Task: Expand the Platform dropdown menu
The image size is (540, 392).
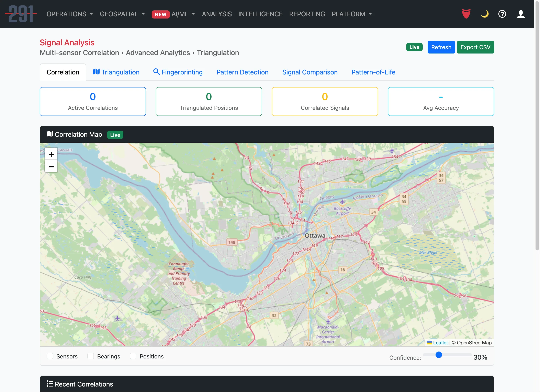Action: tap(352, 14)
